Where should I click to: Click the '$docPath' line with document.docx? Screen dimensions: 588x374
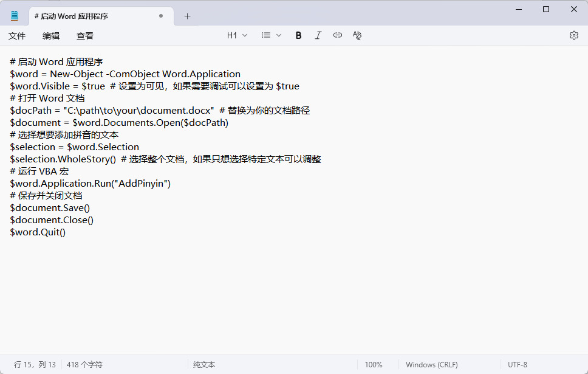click(x=160, y=111)
